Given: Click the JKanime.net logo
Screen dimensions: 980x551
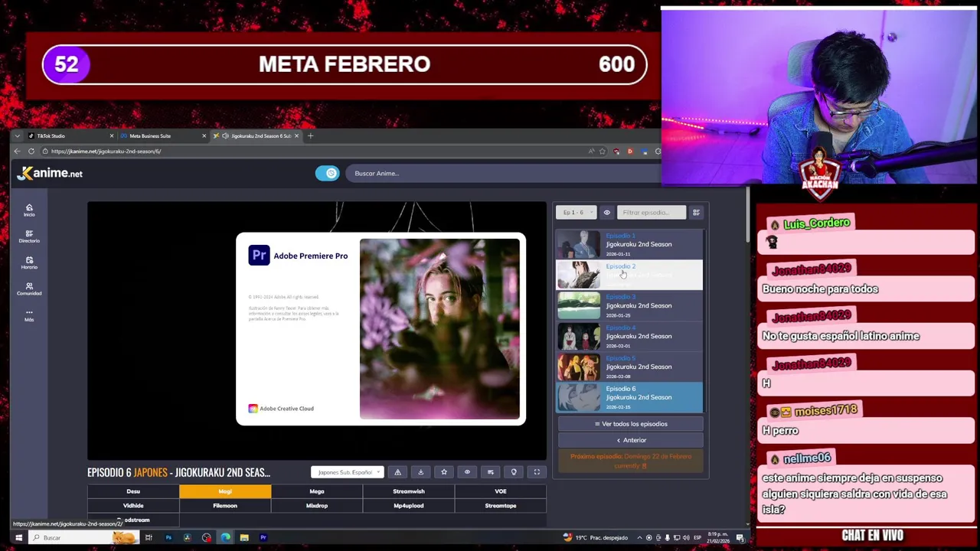Looking at the screenshot, I should 50,173.
